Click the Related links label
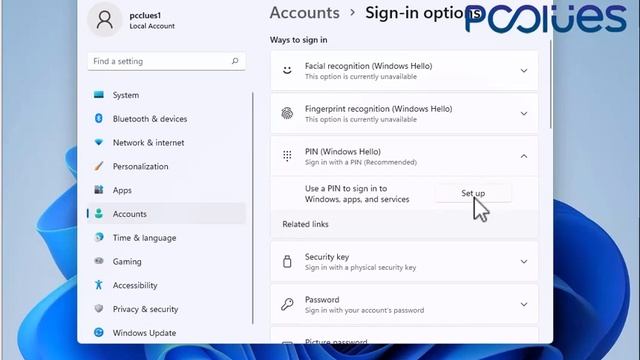Screen dimensions: 640x360 [x=305, y=224]
